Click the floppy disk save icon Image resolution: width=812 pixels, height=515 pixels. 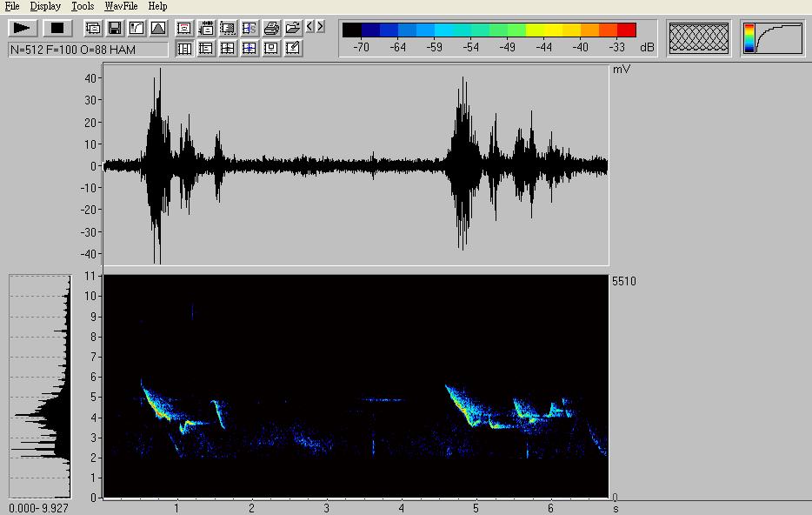click(114, 29)
